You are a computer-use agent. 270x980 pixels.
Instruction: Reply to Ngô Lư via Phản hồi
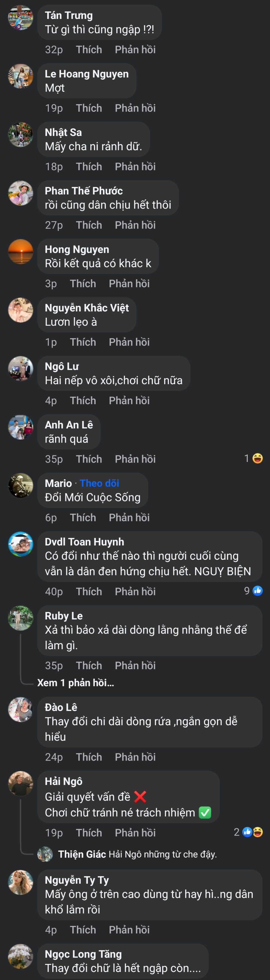[130, 400]
